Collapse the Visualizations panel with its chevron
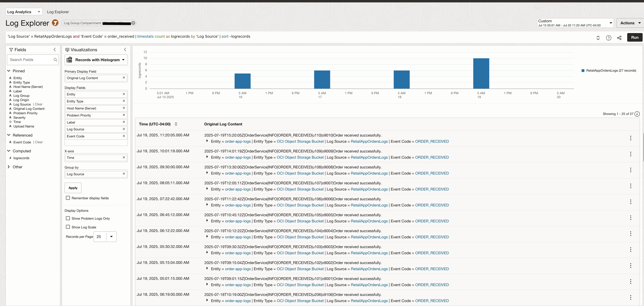Viewport: 644px width, 306px height. click(x=125, y=50)
